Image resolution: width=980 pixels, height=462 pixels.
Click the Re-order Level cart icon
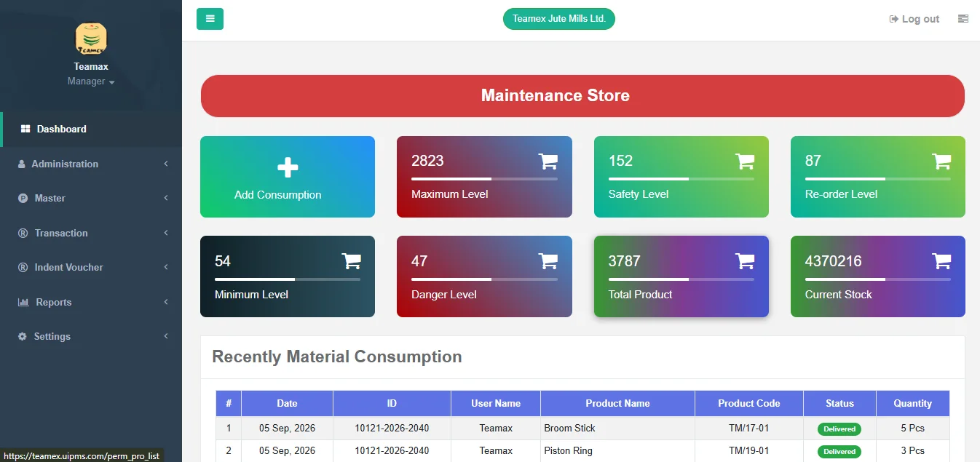941,161
